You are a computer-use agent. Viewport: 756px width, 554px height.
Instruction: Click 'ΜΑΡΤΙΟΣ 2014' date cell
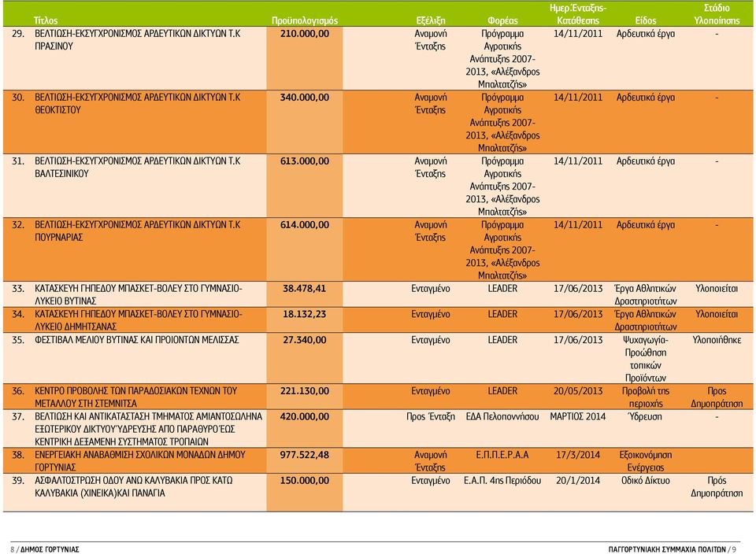(x=577, y=416)
